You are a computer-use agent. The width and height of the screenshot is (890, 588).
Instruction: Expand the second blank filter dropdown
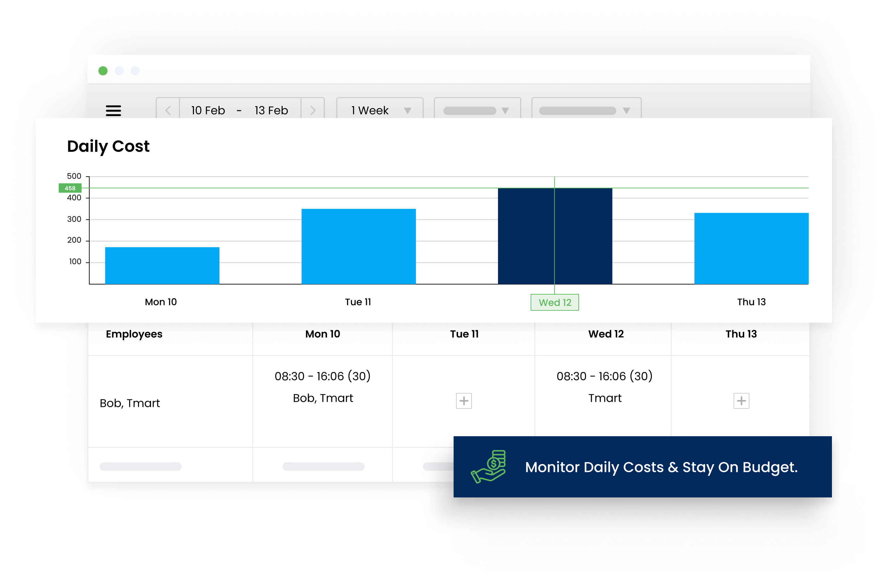(478, 110)
